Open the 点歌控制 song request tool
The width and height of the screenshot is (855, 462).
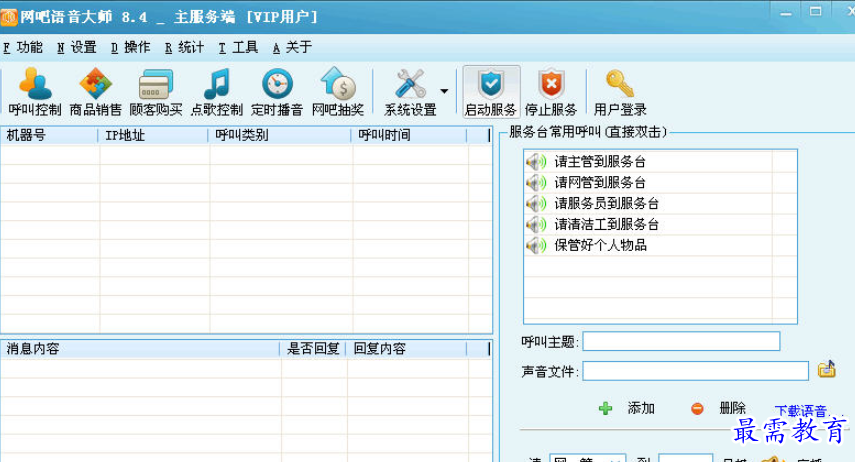tap(216, 92)
